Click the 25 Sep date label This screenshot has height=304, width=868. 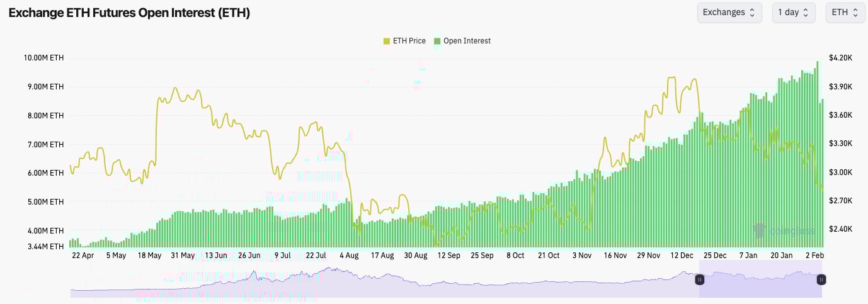pos(482,256)
